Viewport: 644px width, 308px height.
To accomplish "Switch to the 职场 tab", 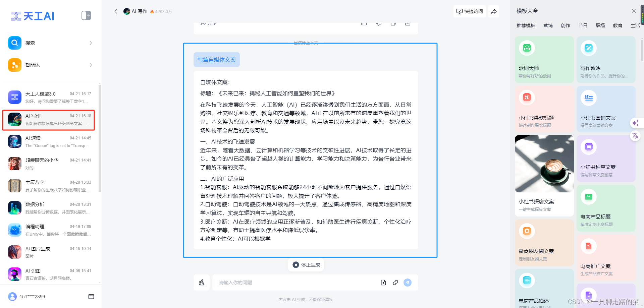I will click(x=600, y=25).
